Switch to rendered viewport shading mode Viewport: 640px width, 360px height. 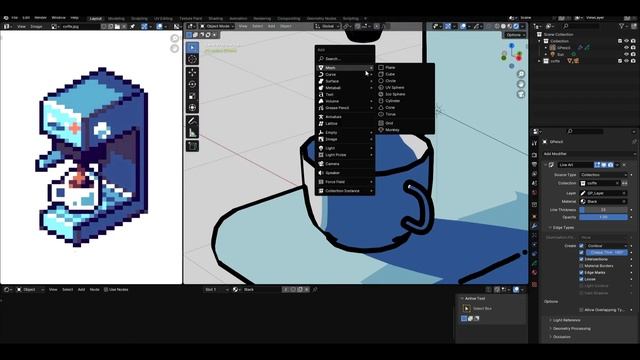(x=516, y=26)
